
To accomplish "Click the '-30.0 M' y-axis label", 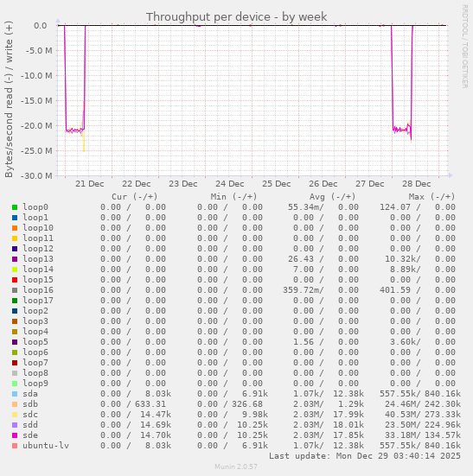I will [36, 175].
